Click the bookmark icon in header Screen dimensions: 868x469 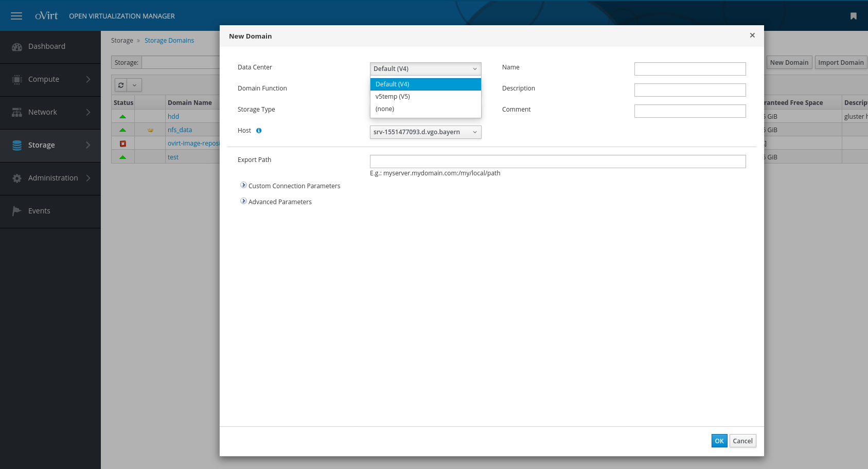click(x=853, y=16)
